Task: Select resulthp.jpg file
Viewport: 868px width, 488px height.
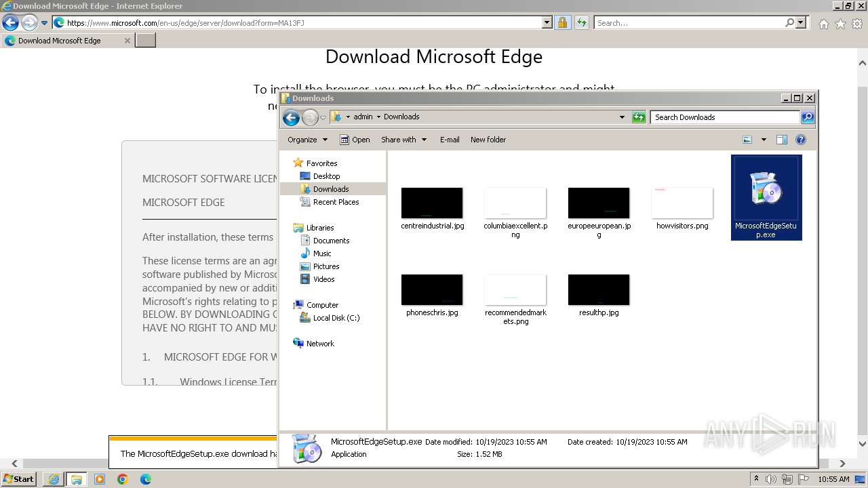Action: [599, 296]
